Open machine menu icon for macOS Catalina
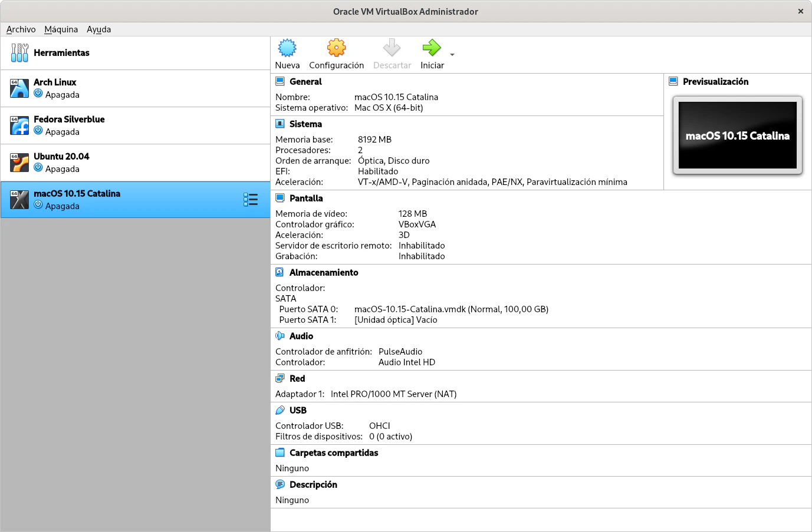Viewport: 812px width, 532px height. tap(251, 200)
